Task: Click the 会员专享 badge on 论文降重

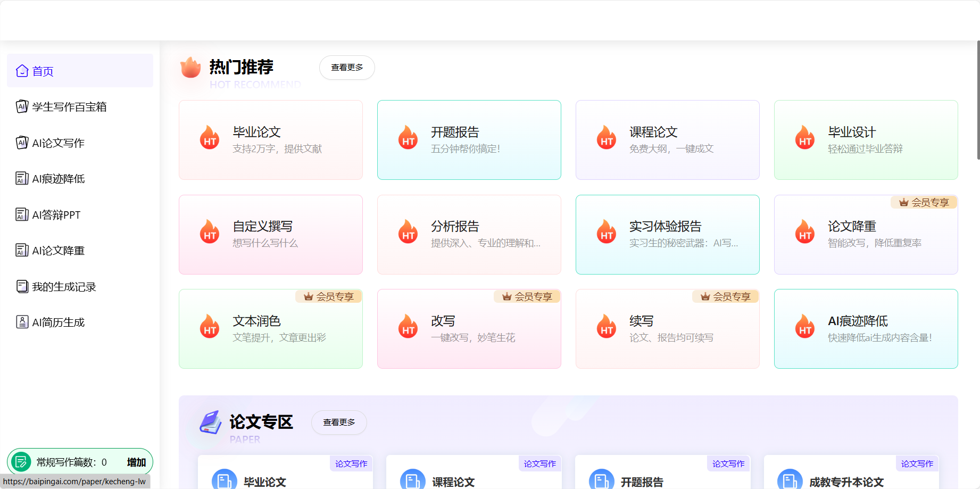Action: click(923, 202)
